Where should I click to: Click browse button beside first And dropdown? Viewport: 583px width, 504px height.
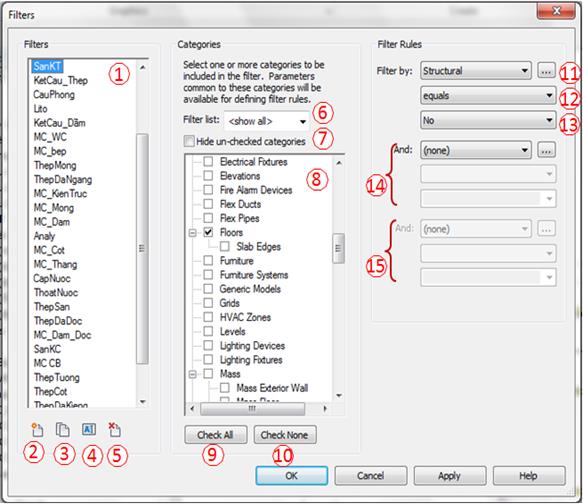click(x=546, y=150)
